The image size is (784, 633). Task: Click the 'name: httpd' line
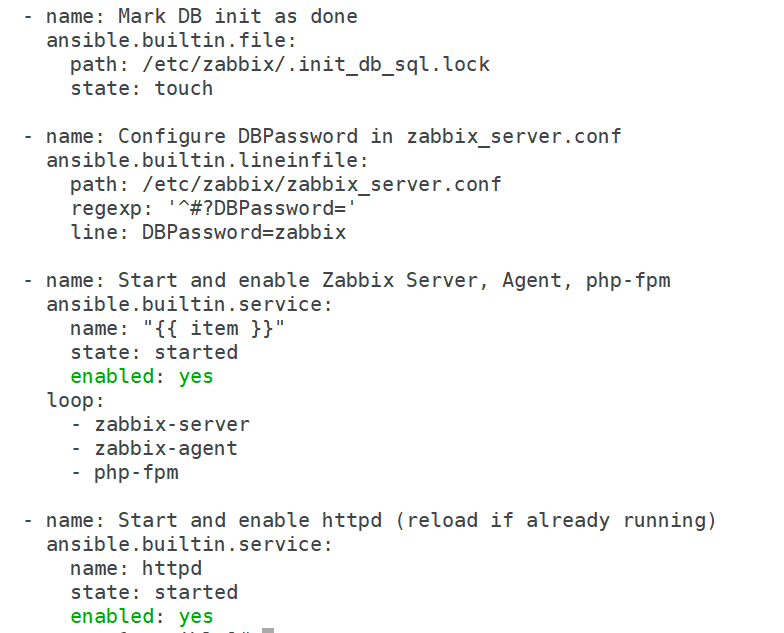point(136,568)
